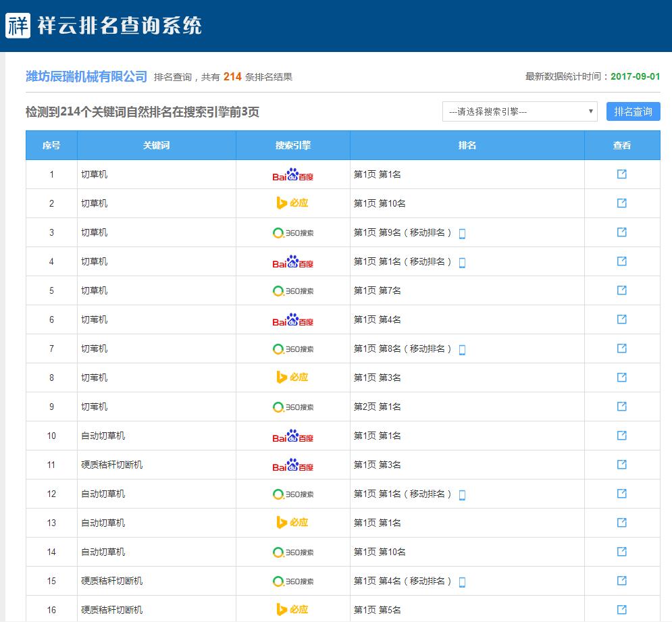Click 360搜索 logo in row 3
This screenshot has width=672, height=622.
(x=293, y=233)
